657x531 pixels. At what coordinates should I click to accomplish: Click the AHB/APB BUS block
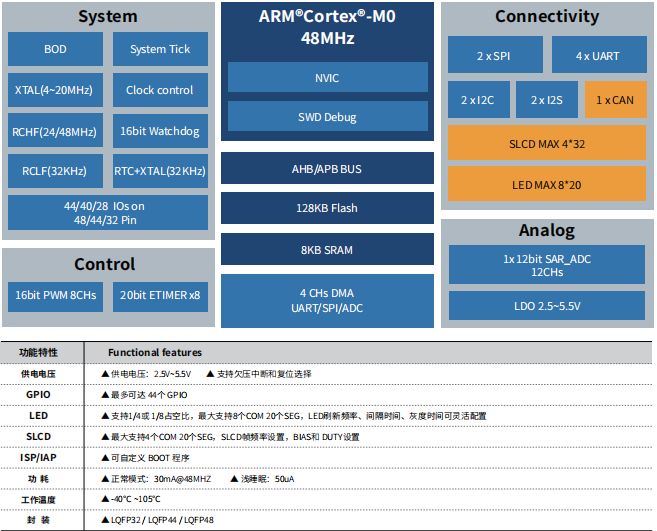(x=327, y=168)
